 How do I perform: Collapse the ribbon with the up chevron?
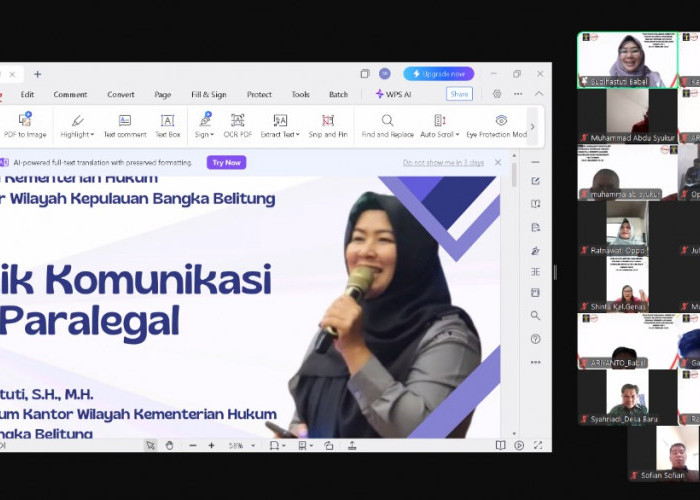point(539,94)
